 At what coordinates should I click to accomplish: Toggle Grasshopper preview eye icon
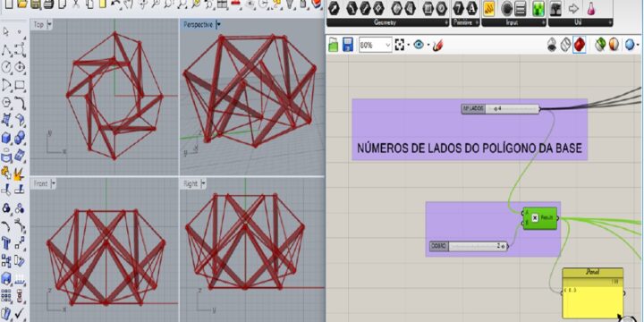[x=419, y=45]
